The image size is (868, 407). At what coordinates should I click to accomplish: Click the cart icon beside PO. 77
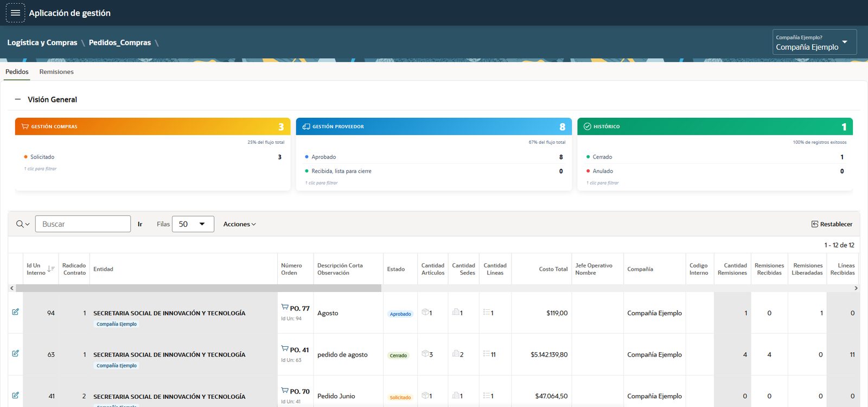285,307
